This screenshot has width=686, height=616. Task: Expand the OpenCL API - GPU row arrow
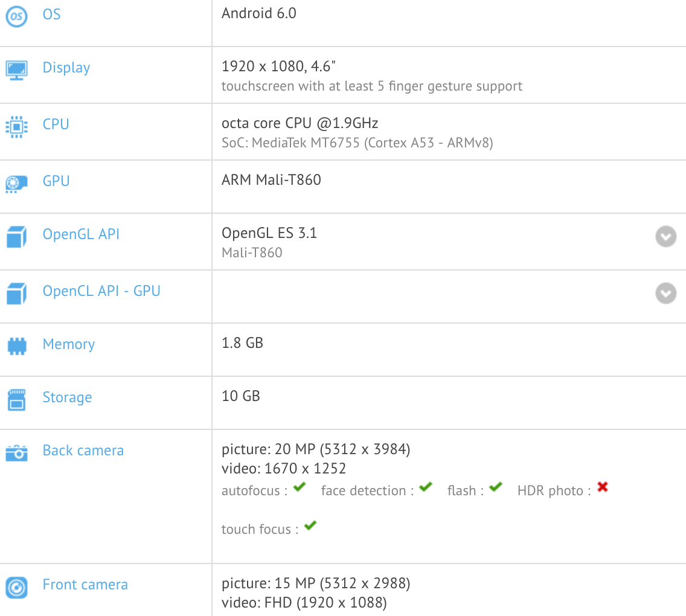click(x=666, y=293)
